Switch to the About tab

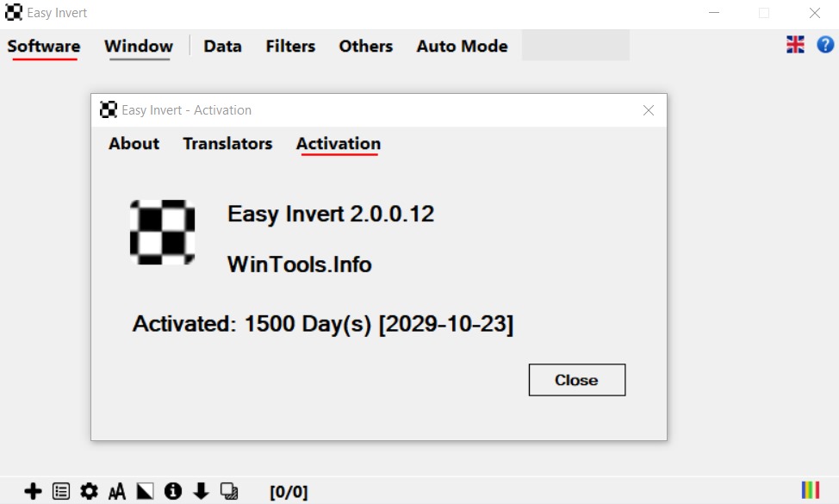pyautogui.click(x=134, y=144)
